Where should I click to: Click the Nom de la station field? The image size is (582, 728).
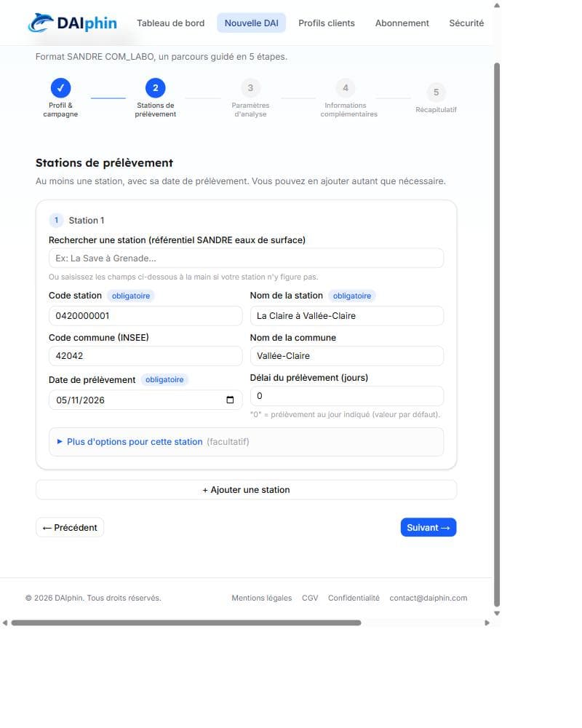click(x=347, y=316)
